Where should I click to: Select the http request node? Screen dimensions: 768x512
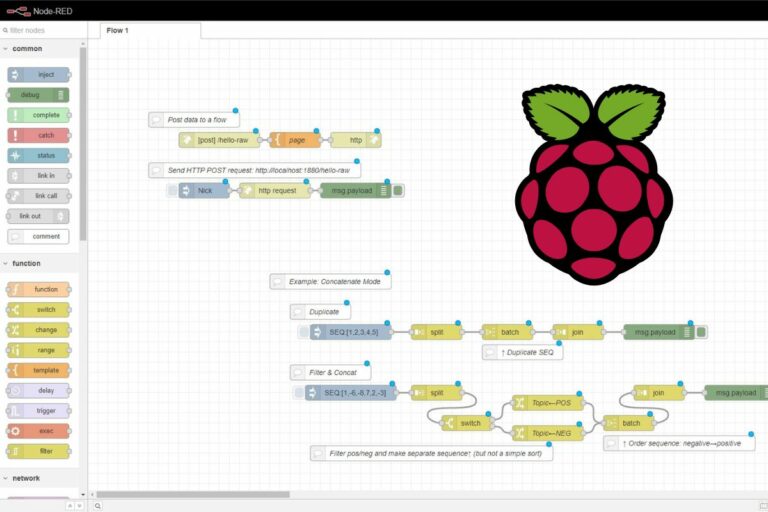coord(275,191)
